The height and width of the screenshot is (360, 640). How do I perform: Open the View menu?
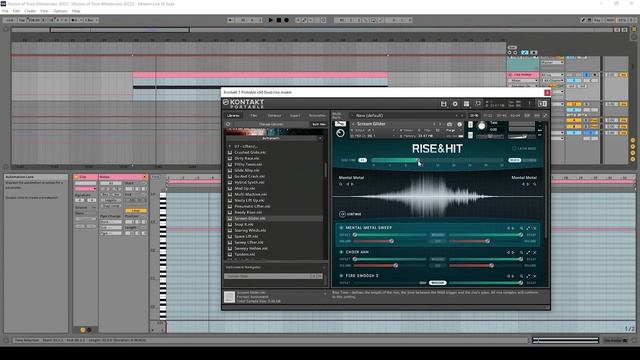point(44,11)
